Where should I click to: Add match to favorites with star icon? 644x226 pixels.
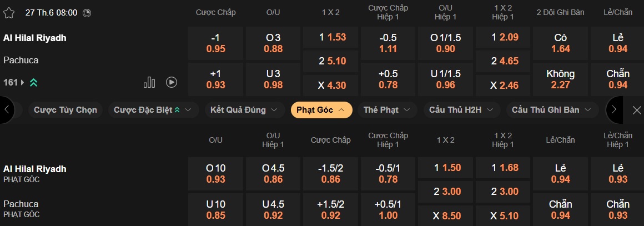click(8, 12)
